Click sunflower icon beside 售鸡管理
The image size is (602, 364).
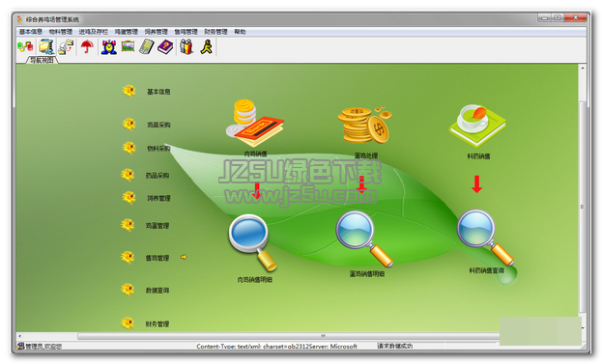click(128, 258)
